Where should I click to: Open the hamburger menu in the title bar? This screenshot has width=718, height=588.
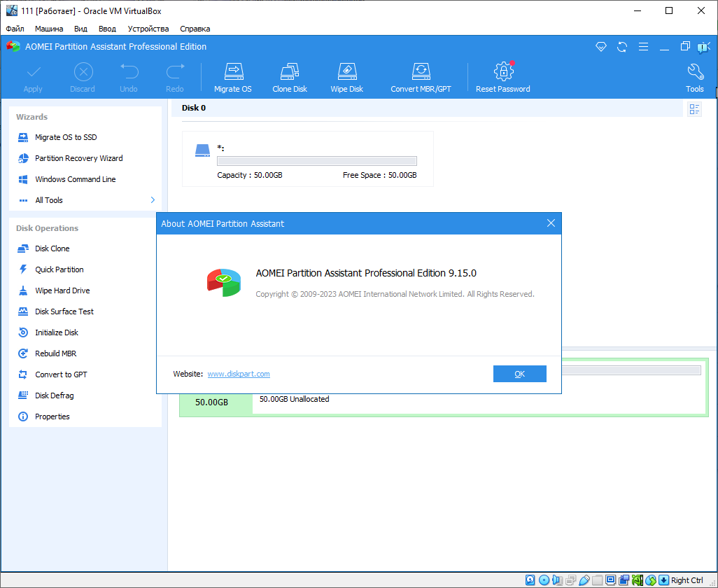click(643, 46)
